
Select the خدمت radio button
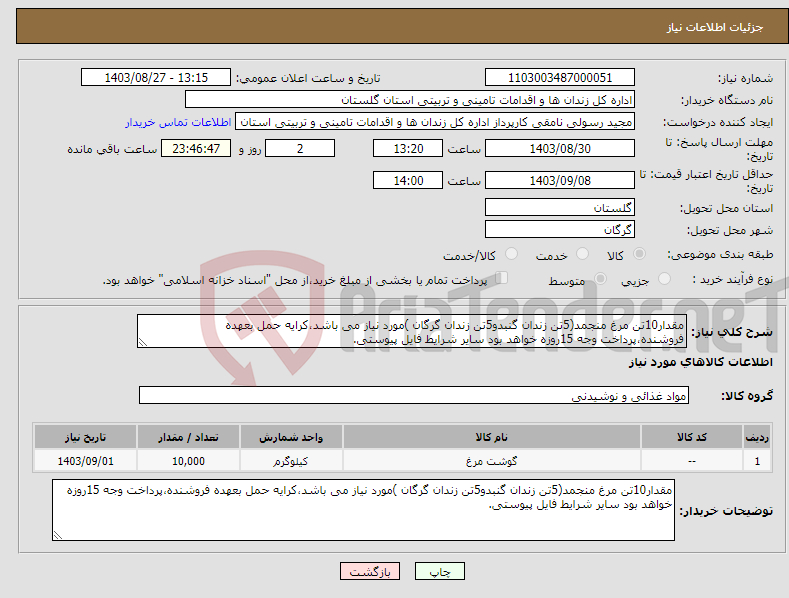coord(582,254)
